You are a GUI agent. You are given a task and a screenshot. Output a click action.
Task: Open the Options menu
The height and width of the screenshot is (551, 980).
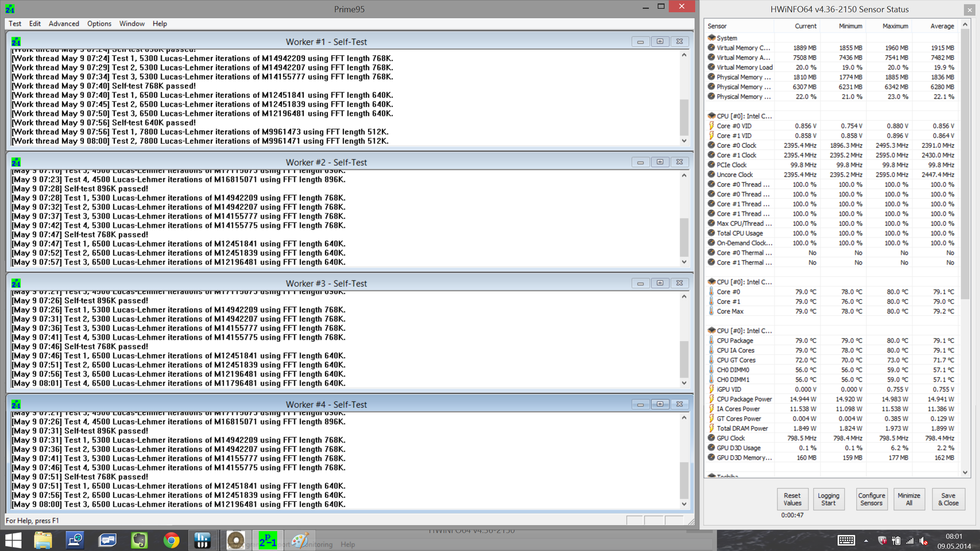pyautogui.click(x=99, y=23)
